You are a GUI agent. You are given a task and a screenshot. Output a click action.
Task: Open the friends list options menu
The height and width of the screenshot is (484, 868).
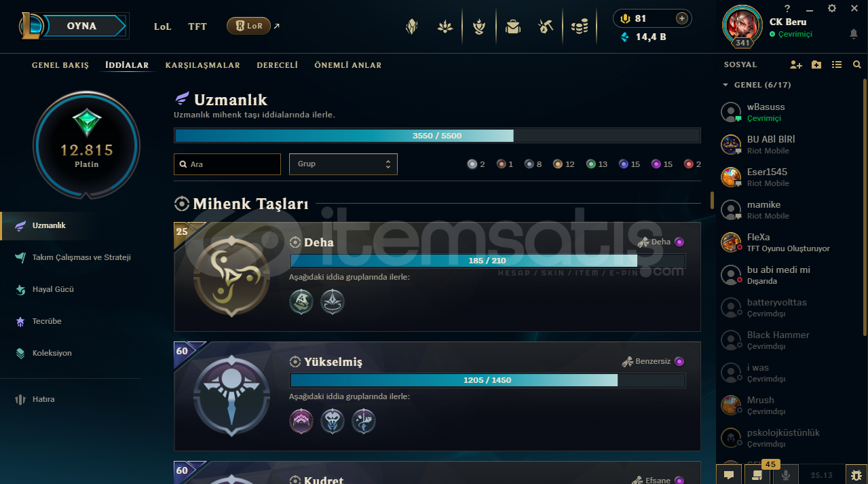(x=837, y=64)
